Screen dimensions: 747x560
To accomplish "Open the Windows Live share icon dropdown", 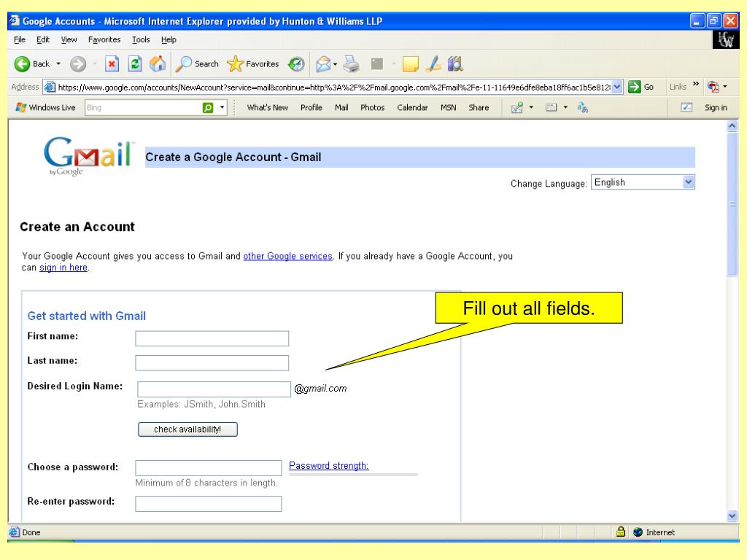I will [x=531, y=108].
